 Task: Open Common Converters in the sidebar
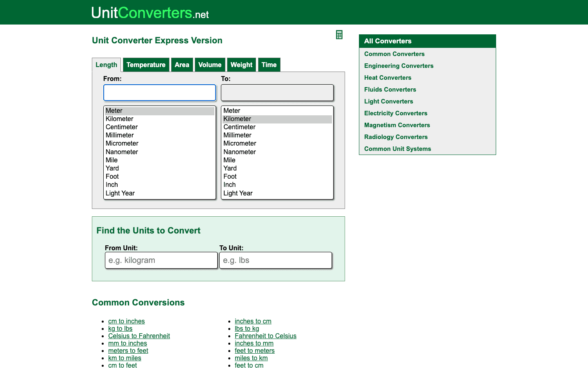(x=394, y=54)
